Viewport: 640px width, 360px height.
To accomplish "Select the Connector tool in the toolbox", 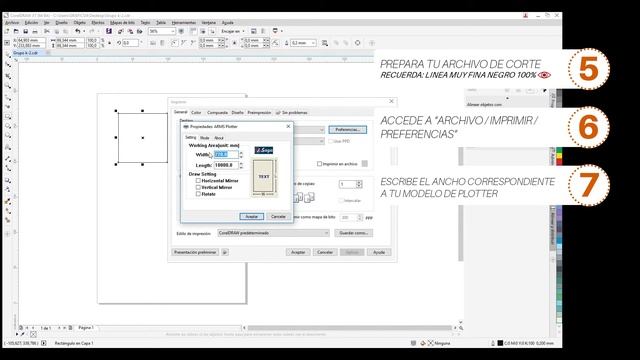I will 8,168.
